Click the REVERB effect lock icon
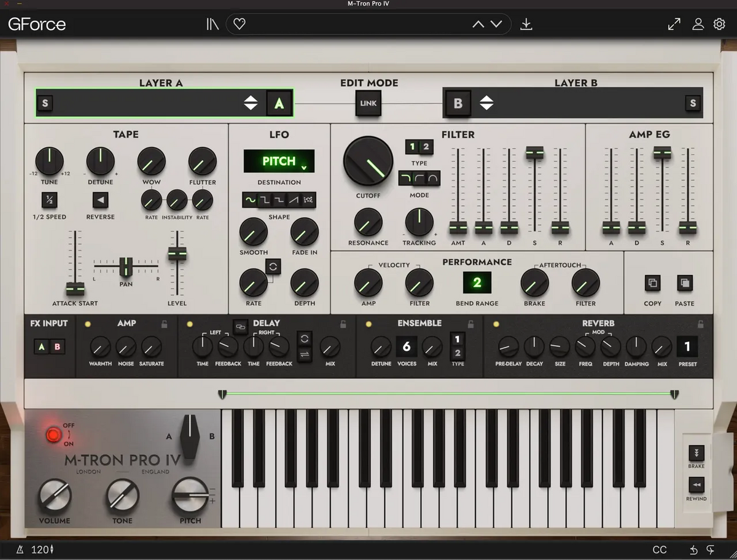Viewport: 737px width, 560px height. point(700,324)
